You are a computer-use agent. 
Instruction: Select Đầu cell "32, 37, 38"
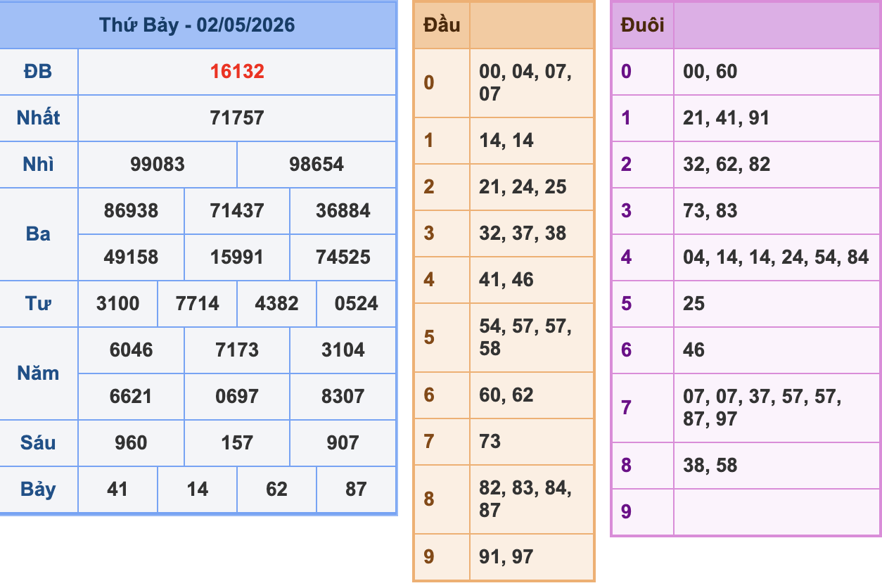click(532, 234)
